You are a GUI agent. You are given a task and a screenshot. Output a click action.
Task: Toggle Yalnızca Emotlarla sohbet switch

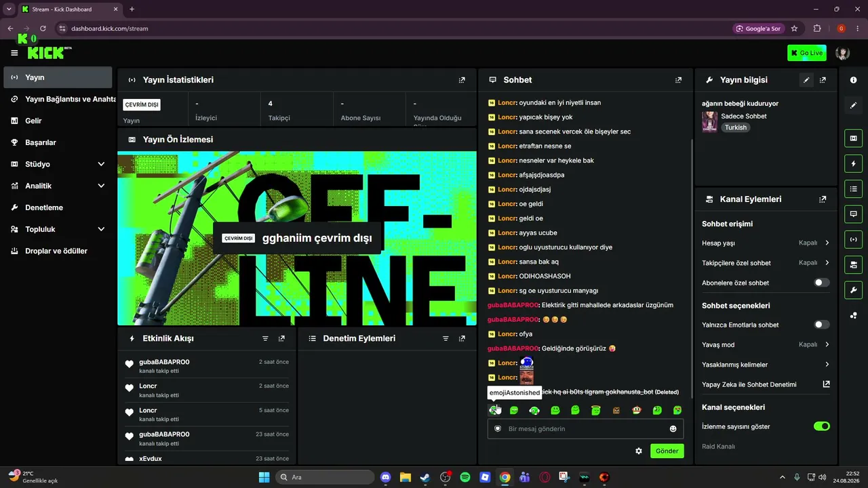(x=821, y=325)
